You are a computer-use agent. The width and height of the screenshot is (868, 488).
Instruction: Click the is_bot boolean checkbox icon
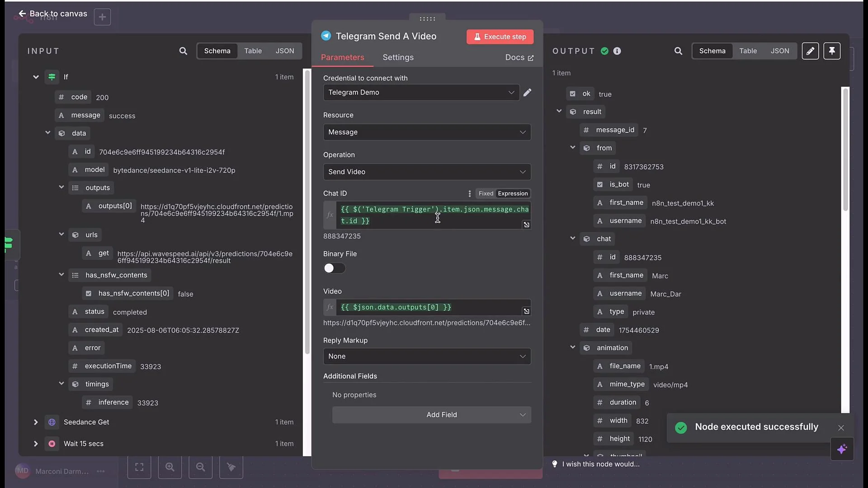tap(599, 184)
